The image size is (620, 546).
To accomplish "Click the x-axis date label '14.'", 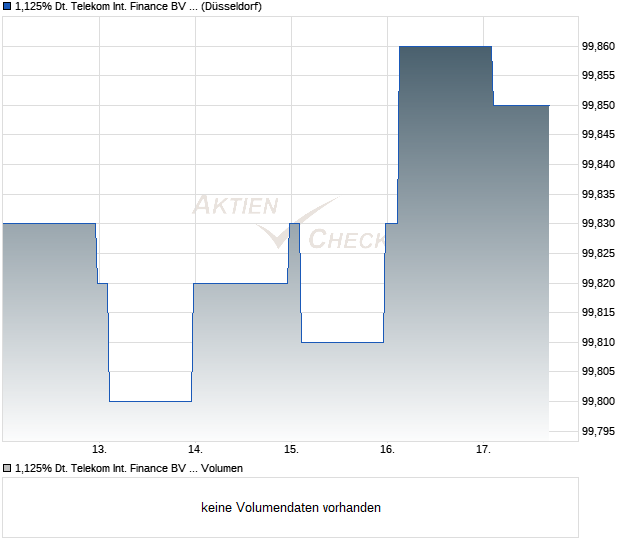I will pyautogui.click(x=195, y=449).
